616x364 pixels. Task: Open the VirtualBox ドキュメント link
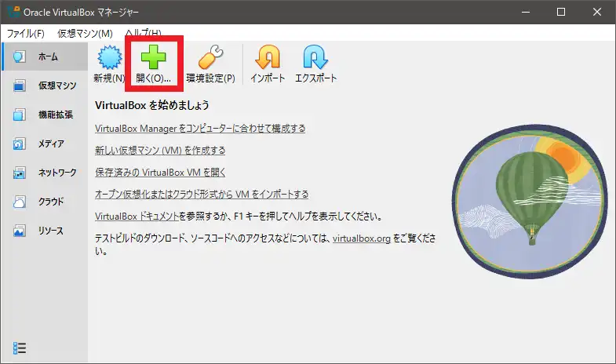(137, 217)
